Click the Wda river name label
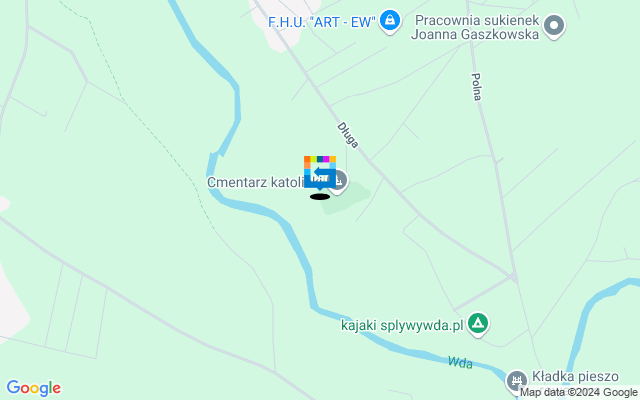The height and width of the screenshot is (400, 640). 460,362
